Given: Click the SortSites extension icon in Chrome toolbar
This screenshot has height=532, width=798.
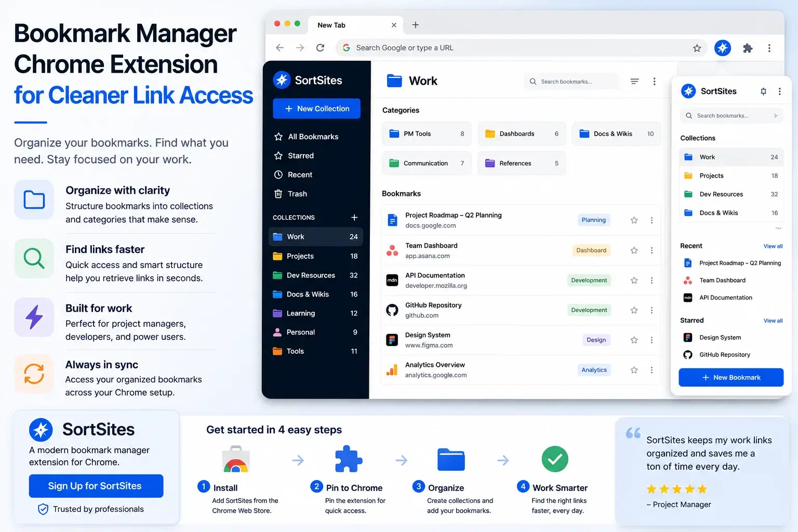Looking at the screenshot, I should (x=722, y=48).
